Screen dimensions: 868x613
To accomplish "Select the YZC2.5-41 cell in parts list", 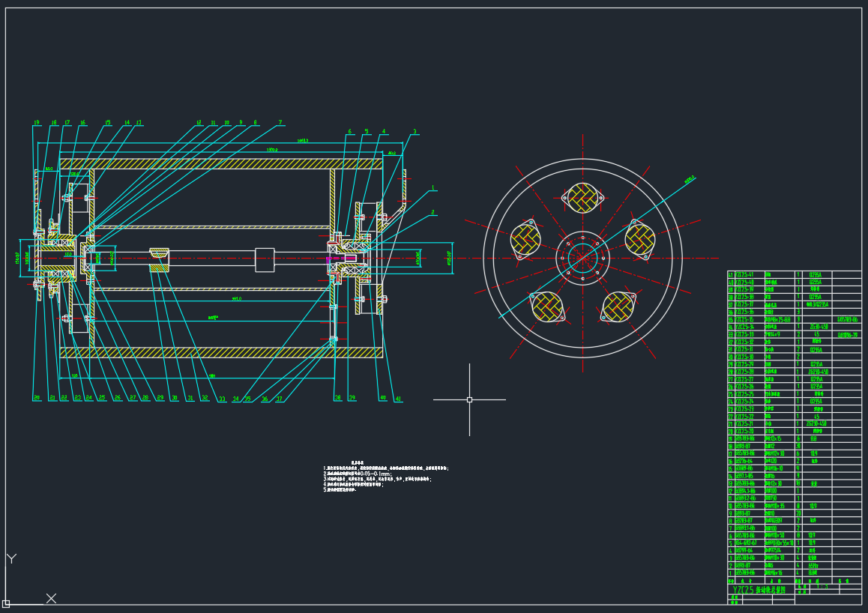I will (x=744, y=274).
